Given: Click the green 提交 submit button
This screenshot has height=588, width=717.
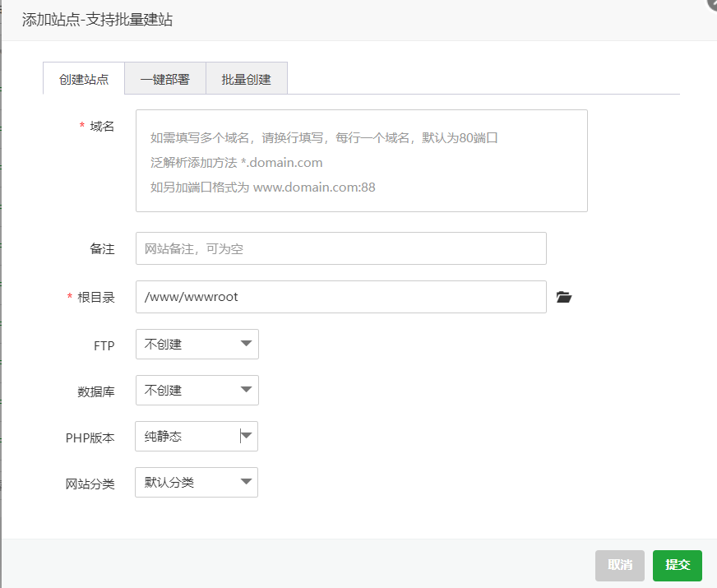Looking at the screenshot, I should [x=677, y=565].
